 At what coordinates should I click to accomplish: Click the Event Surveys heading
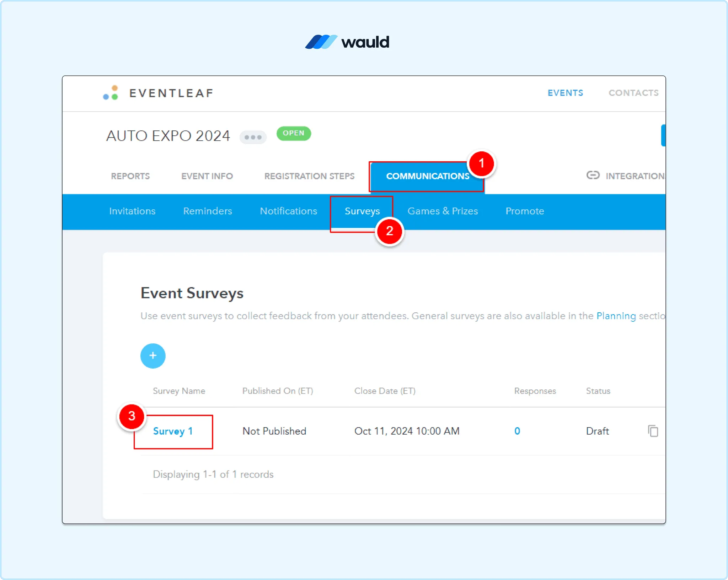(x=192, y=293)
